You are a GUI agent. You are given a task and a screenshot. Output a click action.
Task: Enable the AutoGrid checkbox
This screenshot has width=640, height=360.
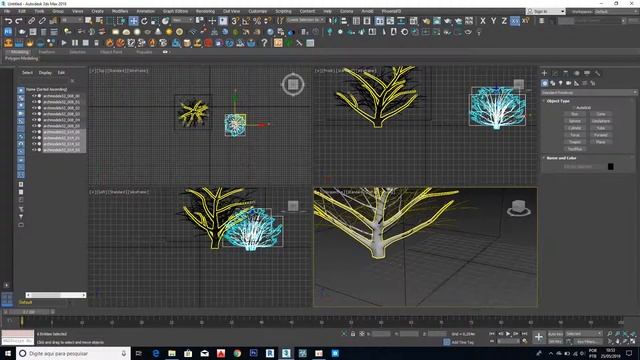coord(573,108)
